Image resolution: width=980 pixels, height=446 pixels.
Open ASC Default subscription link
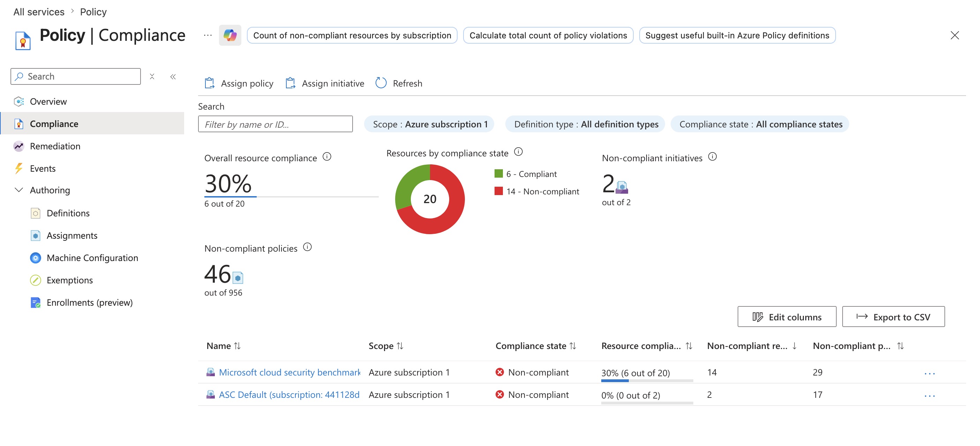click(x=289, y=395)
